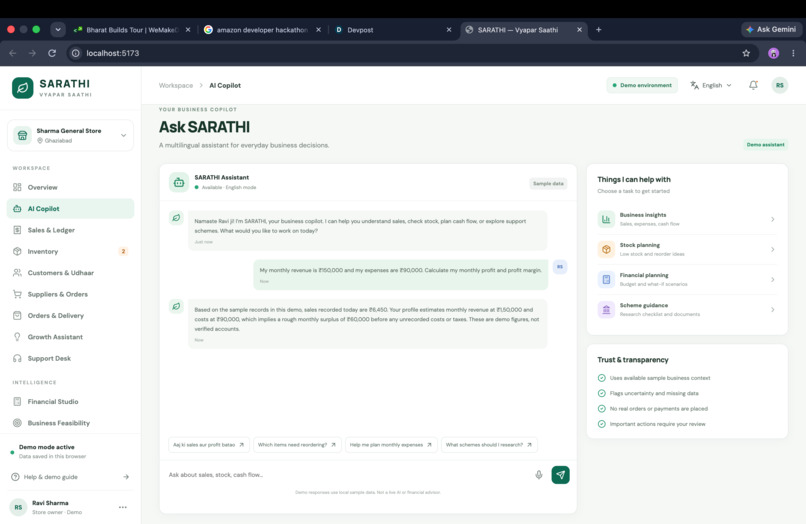Image resolution: width=806 pixels, height=524 pixels.
Task: Expand Stock planning task row chevron
Action: click(x=773, y=249)
